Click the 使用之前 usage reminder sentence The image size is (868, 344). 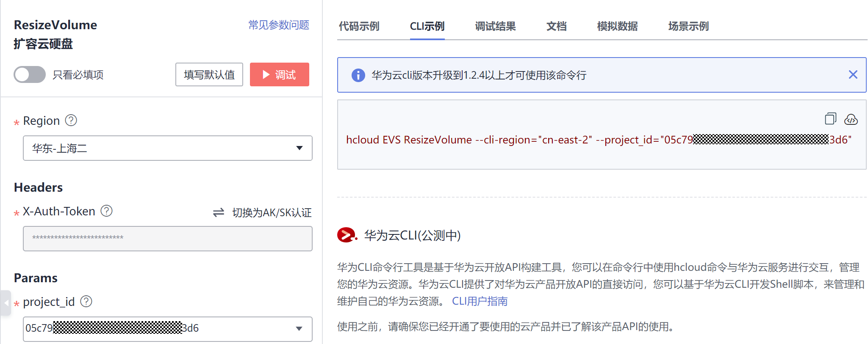[506, 327]
